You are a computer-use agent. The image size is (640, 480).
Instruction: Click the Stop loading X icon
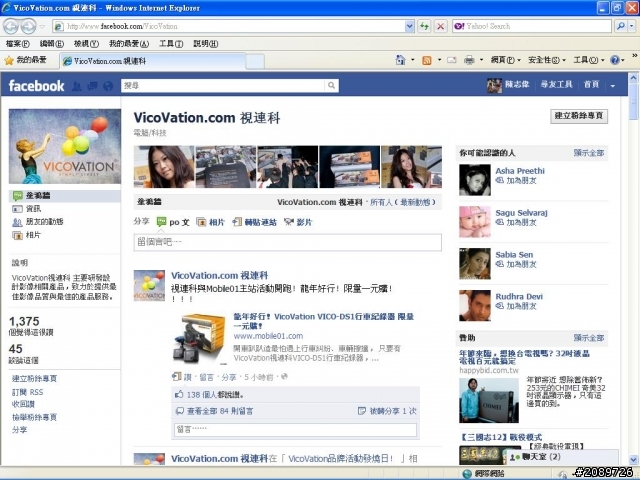click(440, 27)
